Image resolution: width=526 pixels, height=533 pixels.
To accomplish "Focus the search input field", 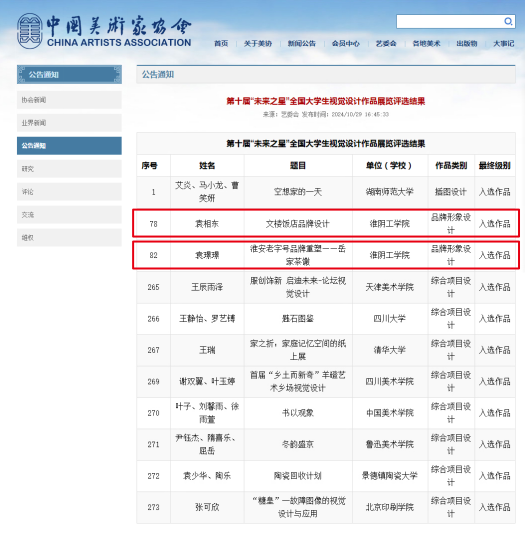I will (x=449, y=21).
